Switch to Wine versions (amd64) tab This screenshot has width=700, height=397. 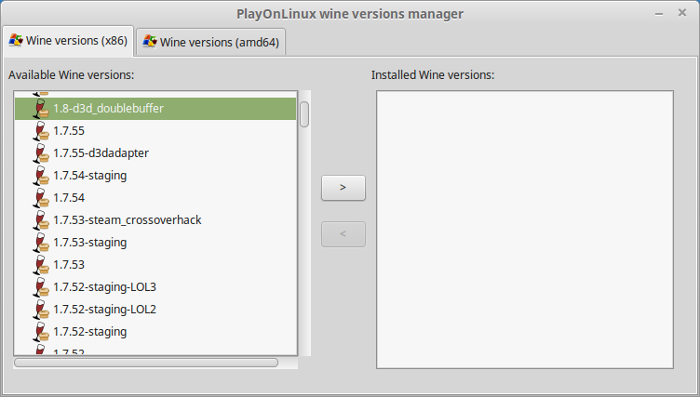tap(211, 42)
